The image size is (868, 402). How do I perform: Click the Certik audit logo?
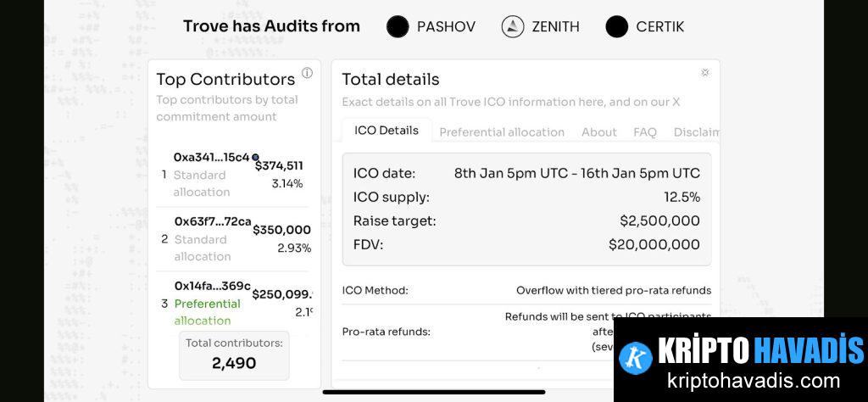[x=617, y=26]
